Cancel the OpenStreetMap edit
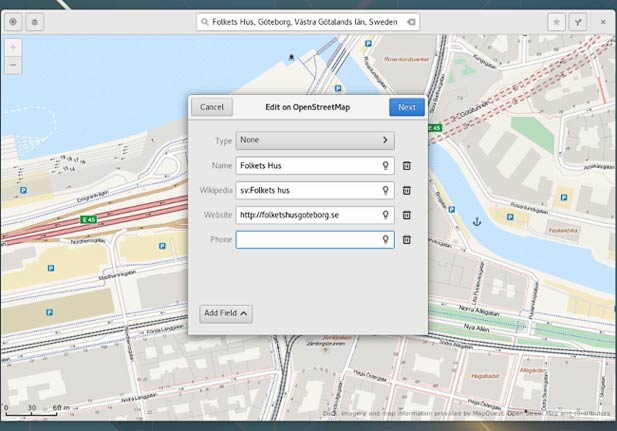 click(x=212, y=107)
